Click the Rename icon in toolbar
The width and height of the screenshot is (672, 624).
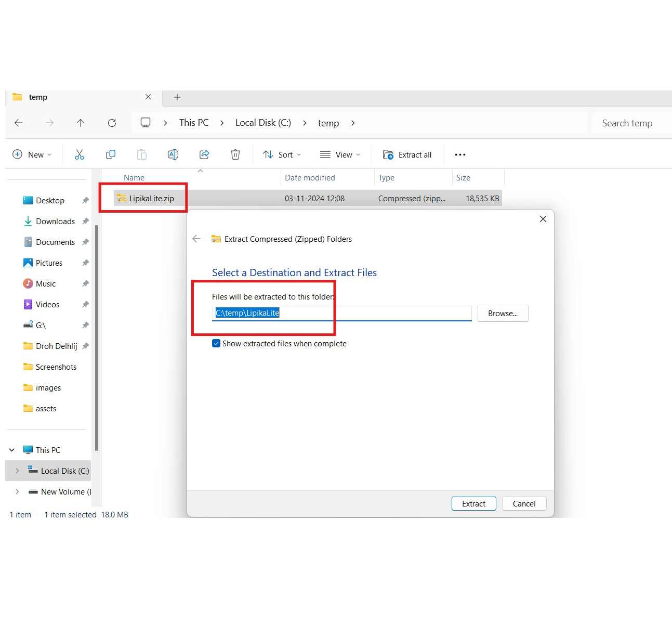point(173,154)
